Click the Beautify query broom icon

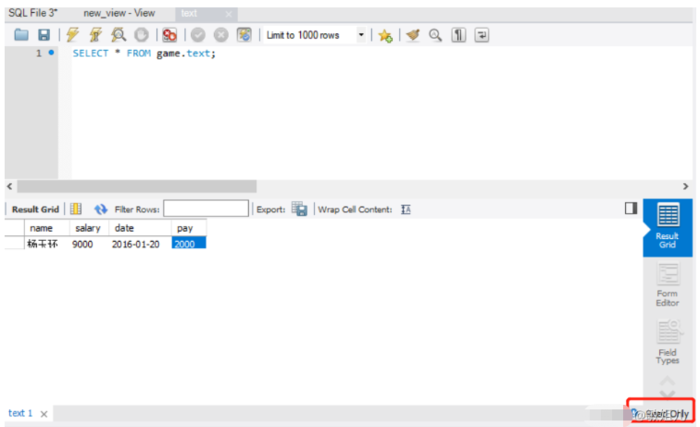point(412,35)
